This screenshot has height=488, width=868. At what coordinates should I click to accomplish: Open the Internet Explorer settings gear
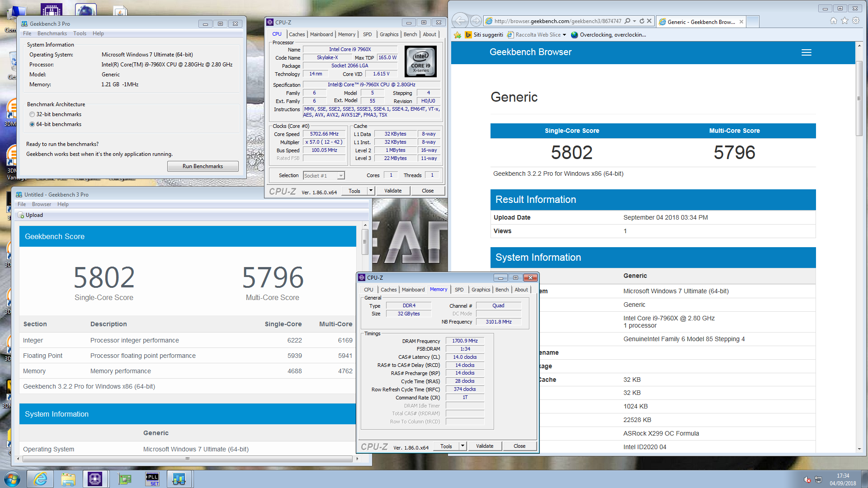click(x=856, y=21)
